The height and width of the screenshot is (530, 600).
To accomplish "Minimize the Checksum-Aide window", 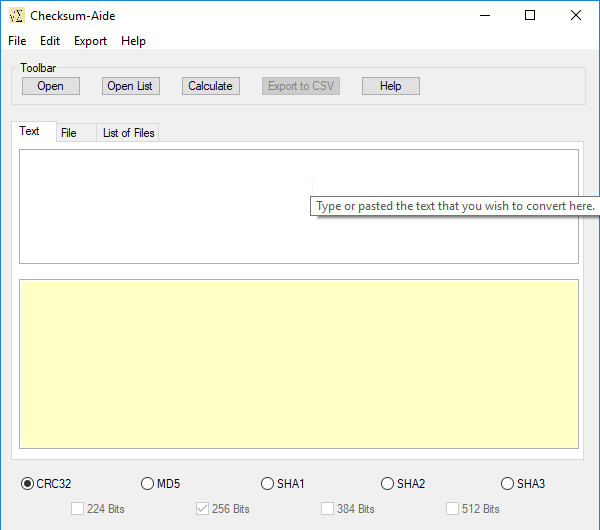I will tap(485, 15).
